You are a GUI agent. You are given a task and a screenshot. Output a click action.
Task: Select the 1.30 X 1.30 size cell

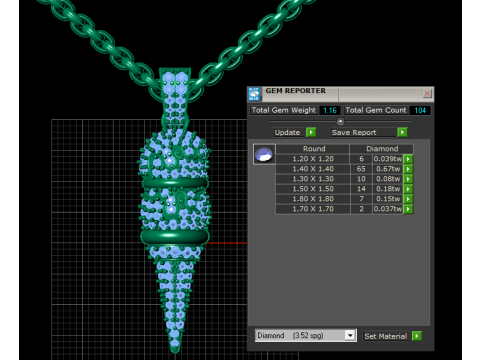(313, 179)
